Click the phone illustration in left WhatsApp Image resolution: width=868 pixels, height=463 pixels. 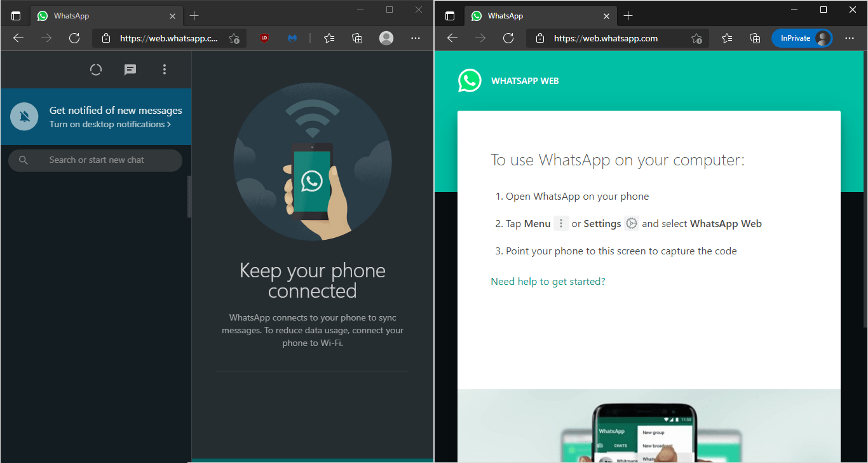tap(312, 162)
